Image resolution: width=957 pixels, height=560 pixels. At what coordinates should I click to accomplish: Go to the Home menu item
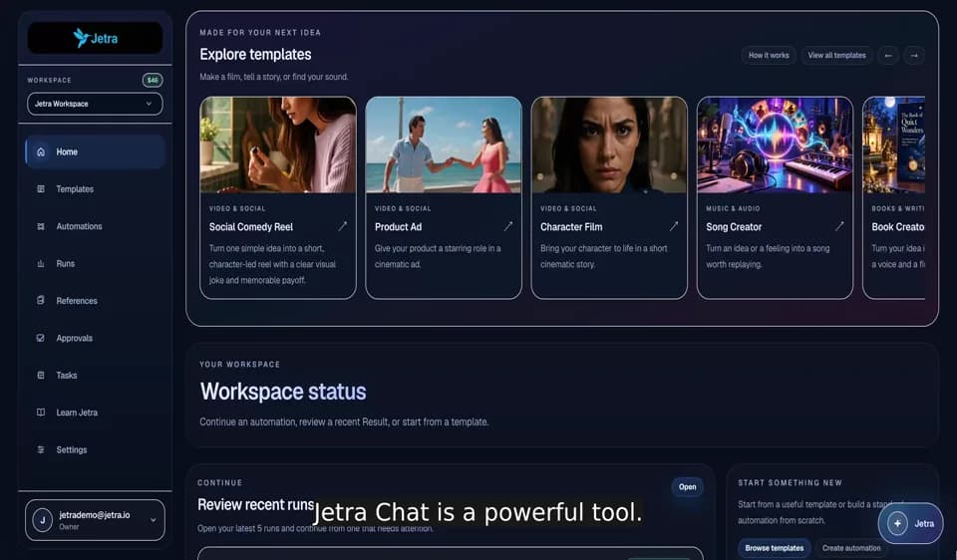click(96, 151)
